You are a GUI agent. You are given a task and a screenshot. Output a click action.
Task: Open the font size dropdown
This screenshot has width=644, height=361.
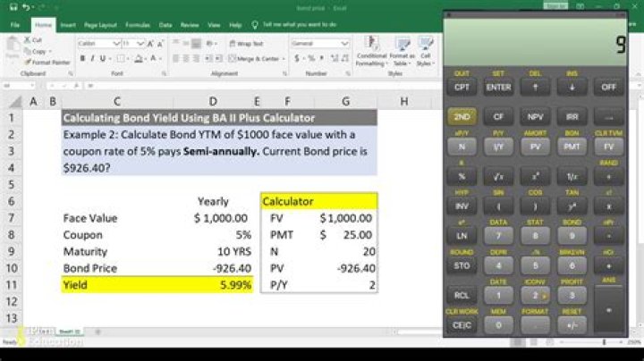[x=140, y=44]
